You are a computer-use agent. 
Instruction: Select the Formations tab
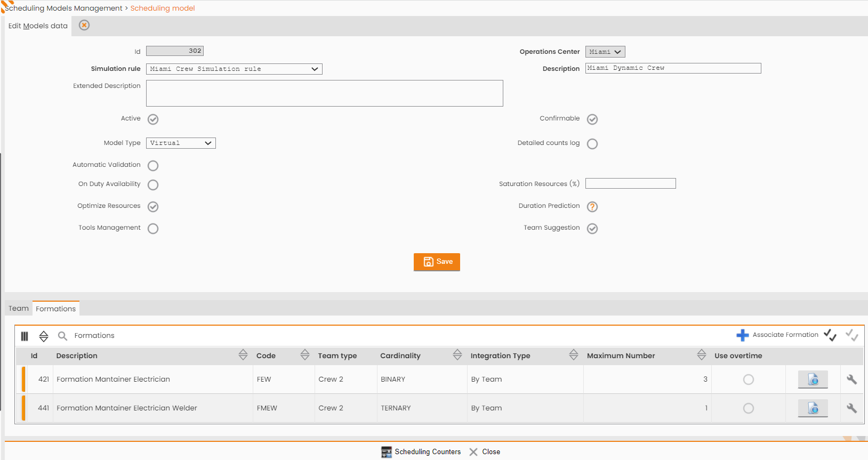(56, 309)
